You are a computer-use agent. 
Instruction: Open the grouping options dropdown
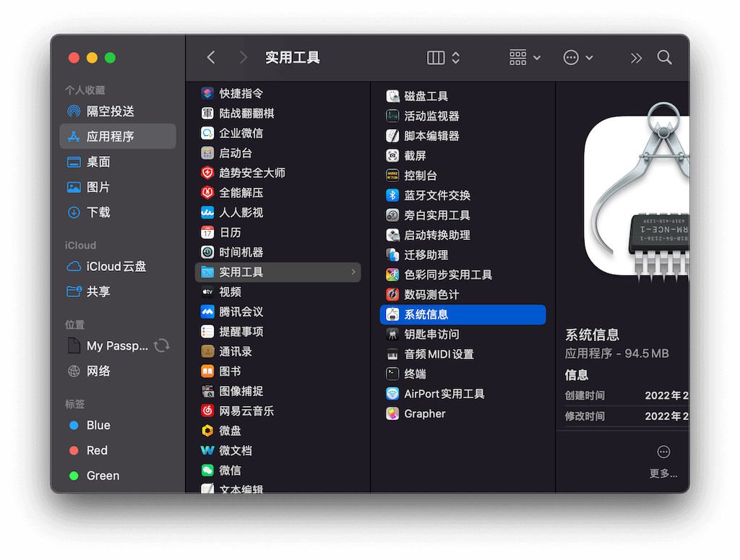[525, 58]
